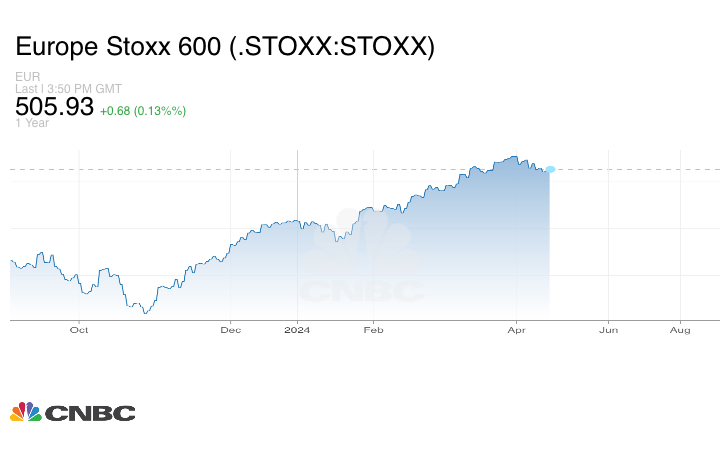Click the Dec label on the time axis

click(231, 329)
